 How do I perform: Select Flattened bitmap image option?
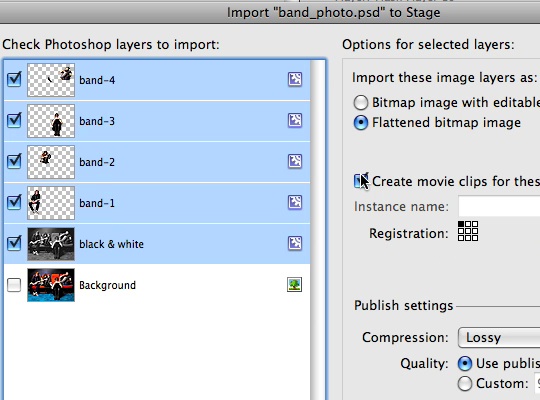pyautogui.click(x=361, y=123)
